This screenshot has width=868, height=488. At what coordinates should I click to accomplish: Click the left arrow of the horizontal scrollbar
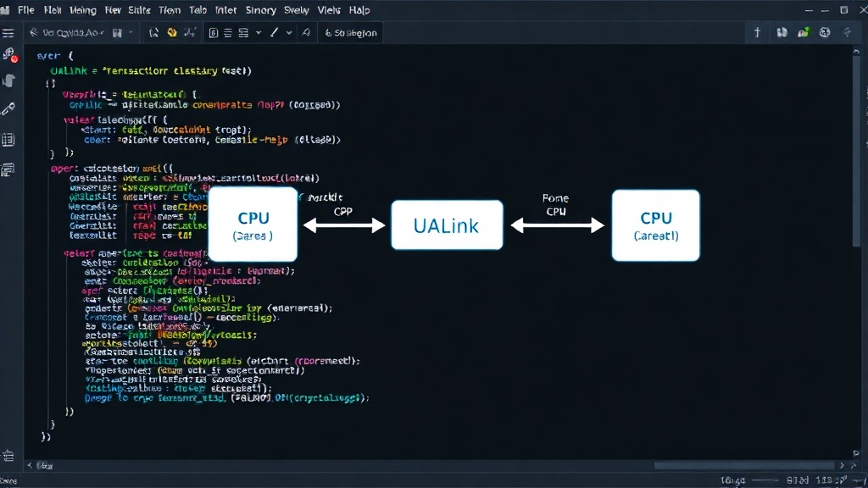(x=30, y=465)
